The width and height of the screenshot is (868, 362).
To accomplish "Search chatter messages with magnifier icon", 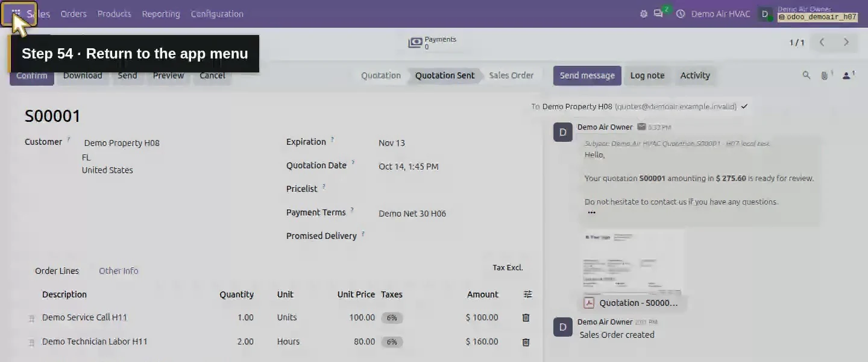I will click(x=807, y=75).
